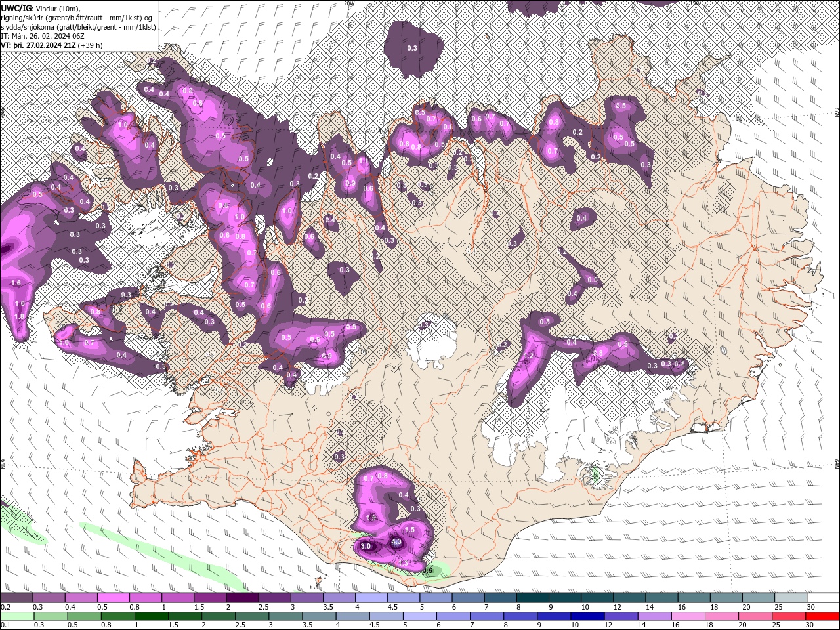Image resolution: width=840 pixels, height=630 pixels.
Task: Choose the lower-scale pink swatch starting at 18
Action: tap(722, 616)
